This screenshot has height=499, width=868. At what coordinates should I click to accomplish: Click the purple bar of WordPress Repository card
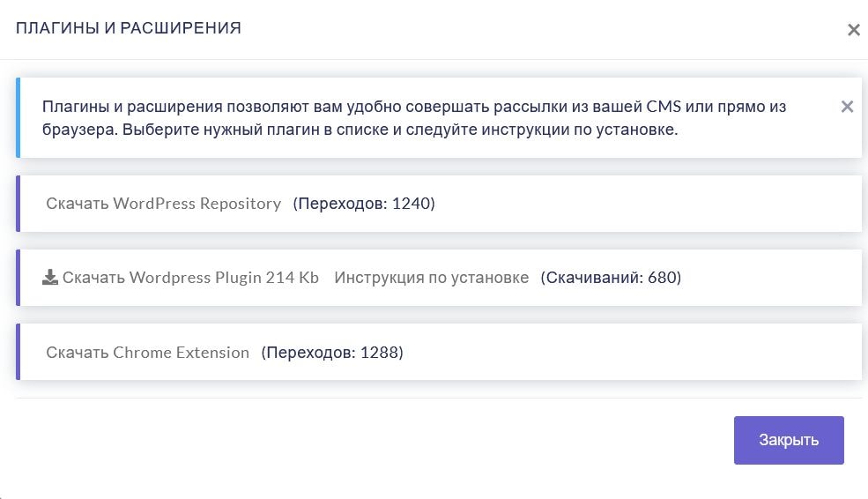click(x=19, y=204)
